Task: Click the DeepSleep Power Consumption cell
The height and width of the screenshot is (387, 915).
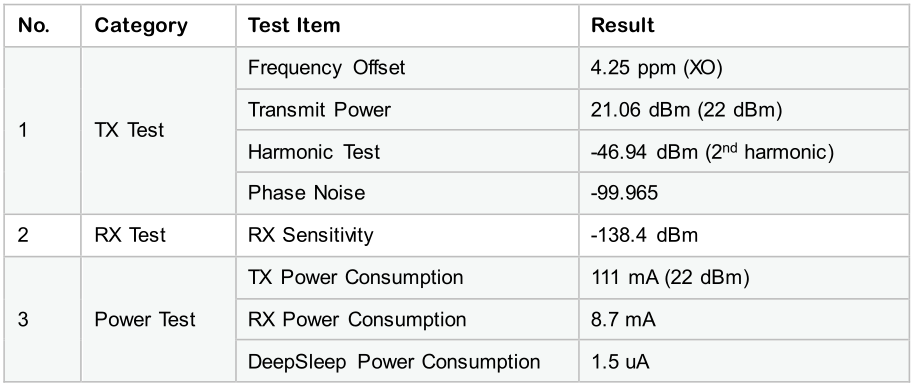Action: 407,361
